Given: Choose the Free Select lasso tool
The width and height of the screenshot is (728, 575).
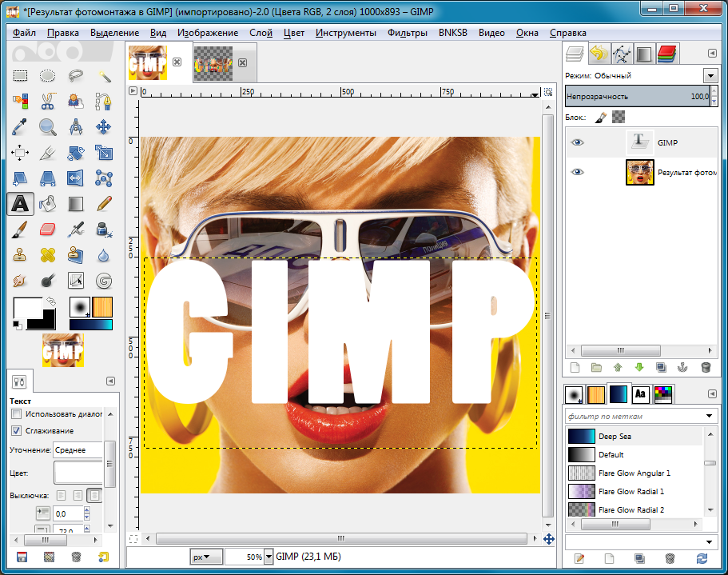Looking at the screenshot, I should point(75,76).
